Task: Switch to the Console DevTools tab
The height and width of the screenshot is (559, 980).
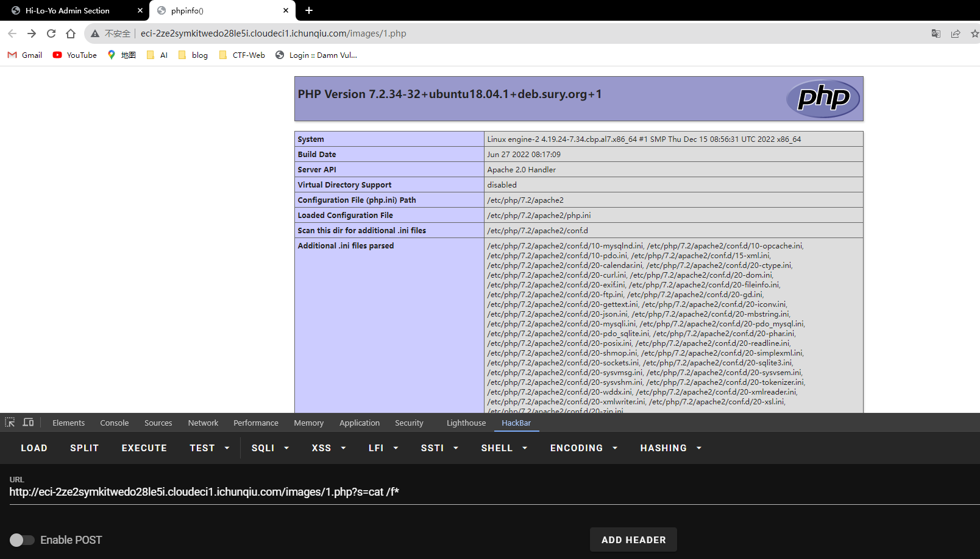Action: [115, 423]
